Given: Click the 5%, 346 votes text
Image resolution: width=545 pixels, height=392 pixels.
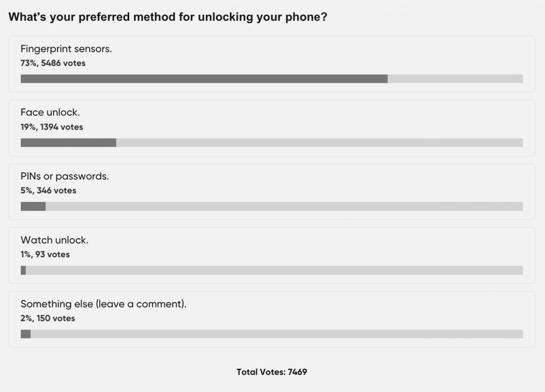Looking at the screenshot, I should pyautogui.click(x=48, y=191).
